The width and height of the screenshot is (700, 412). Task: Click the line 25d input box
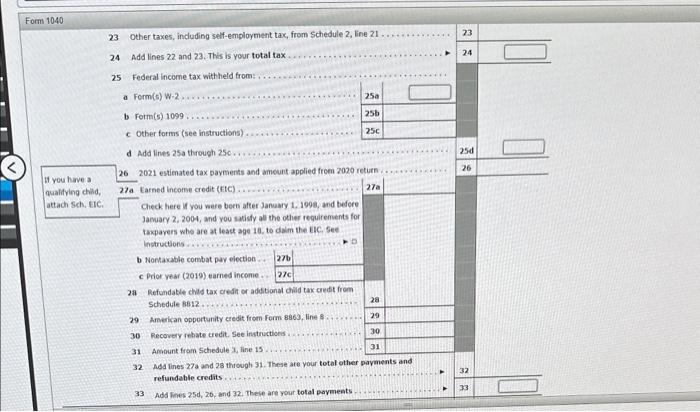(524, 147)
